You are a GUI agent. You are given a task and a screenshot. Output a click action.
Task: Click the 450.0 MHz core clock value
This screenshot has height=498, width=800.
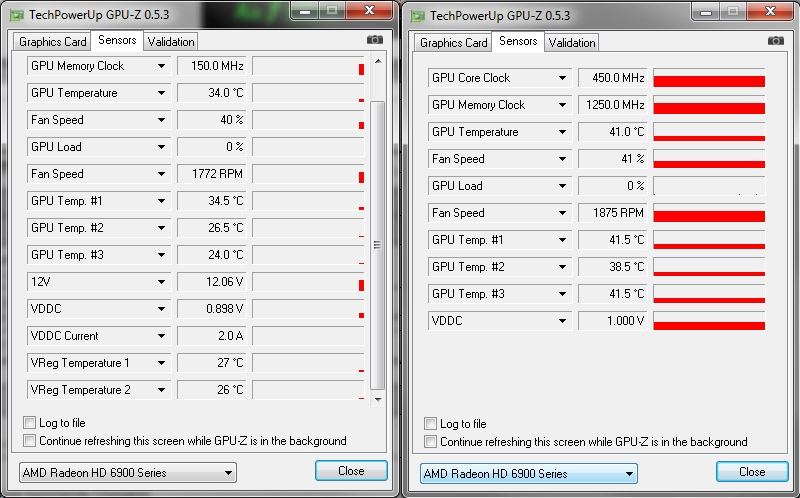coord(613,78)
